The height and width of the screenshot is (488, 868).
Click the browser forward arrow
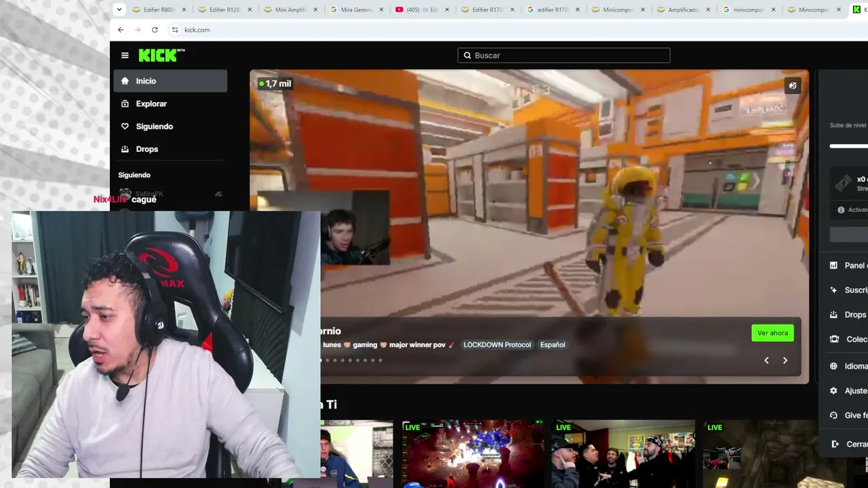click(138, 30)
